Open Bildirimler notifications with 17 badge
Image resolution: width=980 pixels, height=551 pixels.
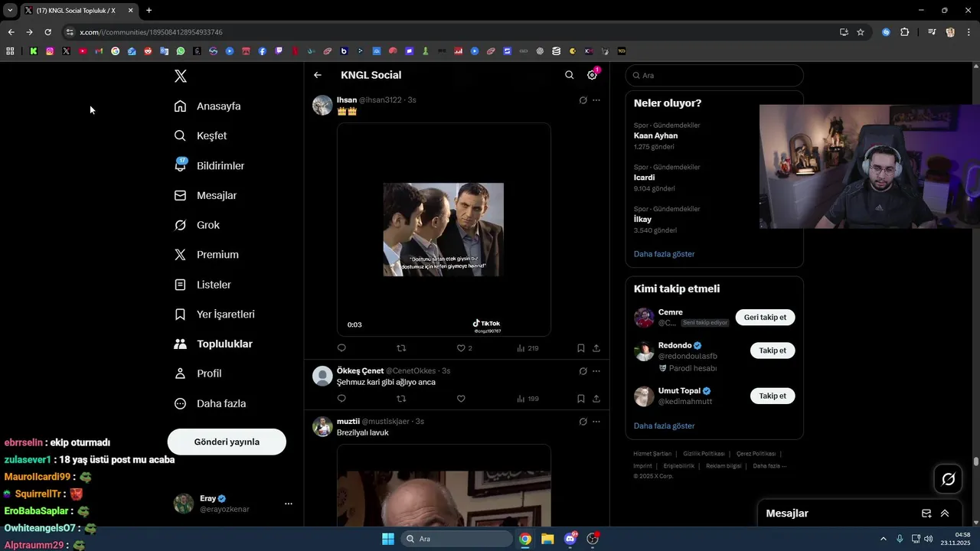(209, 165)
